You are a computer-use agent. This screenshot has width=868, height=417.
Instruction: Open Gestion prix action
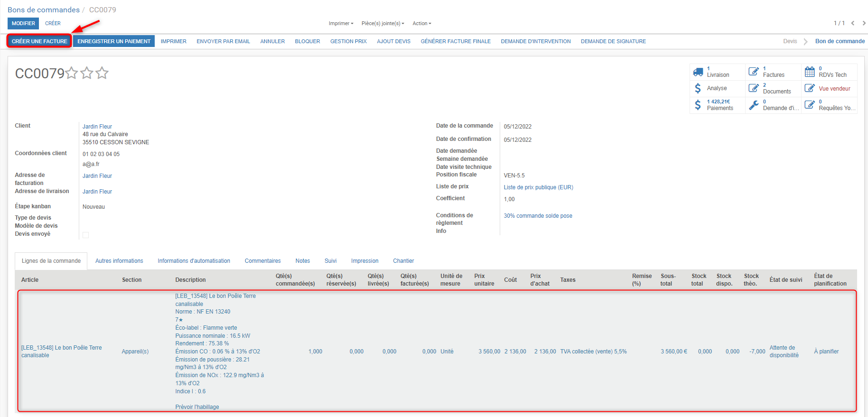(348, 41)
